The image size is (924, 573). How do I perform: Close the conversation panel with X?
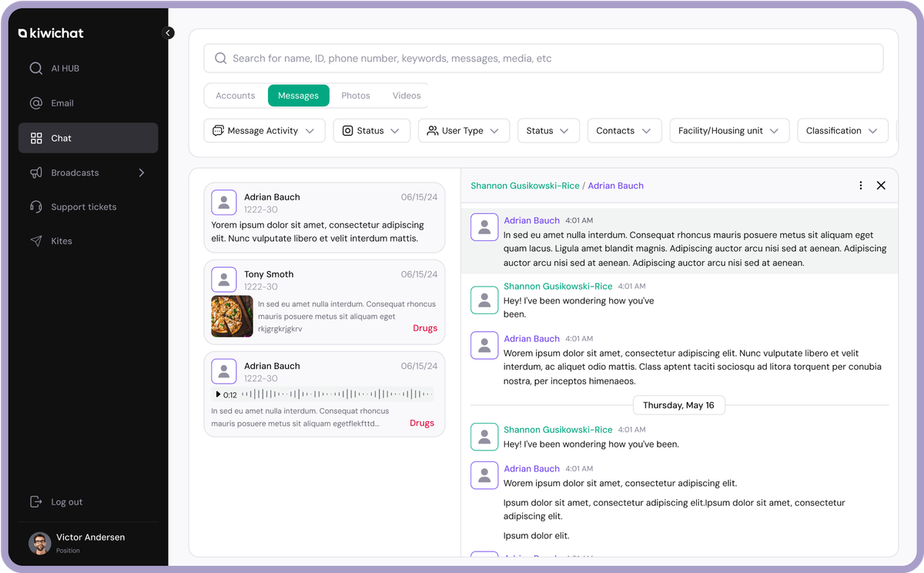882,186
